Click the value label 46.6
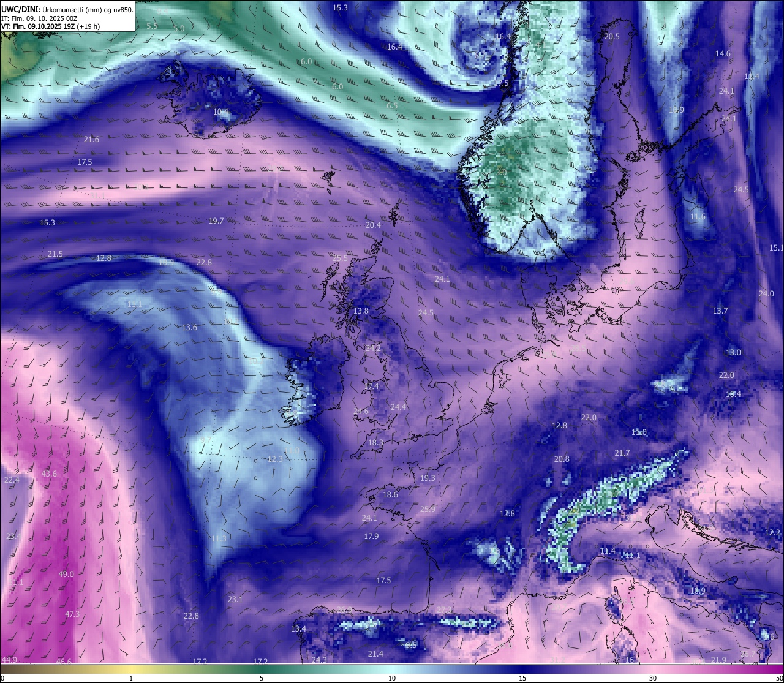The image size is (784, 683). (64, 662)
